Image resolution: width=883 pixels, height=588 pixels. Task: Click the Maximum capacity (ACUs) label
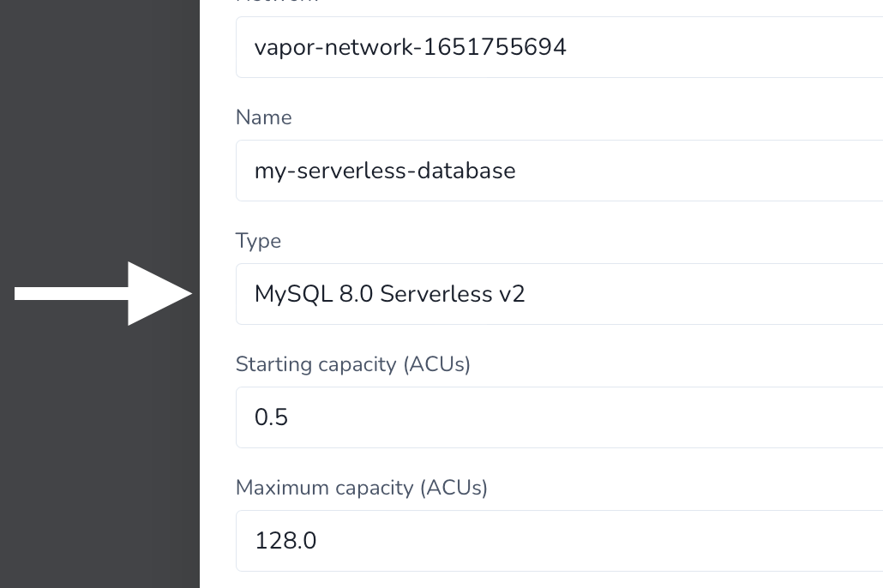(x=361, y=488)
